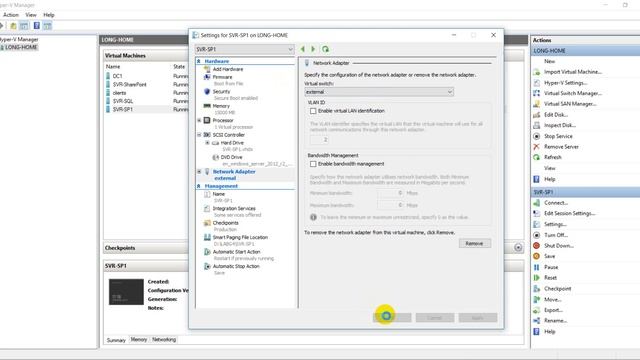
Task: Select LONG-HOME node in Hyper-V Manager tree
Action: pyautogui.click(x=21, y=47)
